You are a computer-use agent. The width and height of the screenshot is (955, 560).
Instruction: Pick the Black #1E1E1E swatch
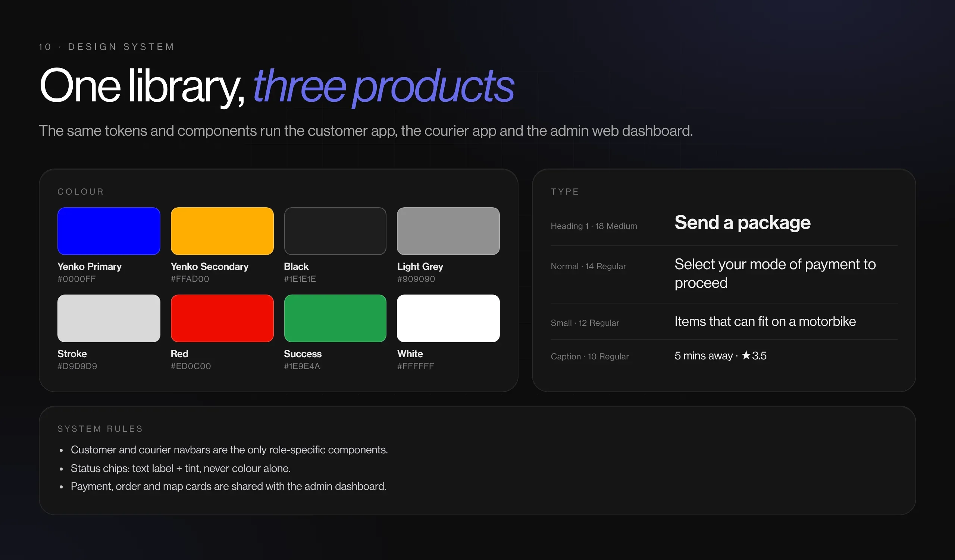[335, 231]
